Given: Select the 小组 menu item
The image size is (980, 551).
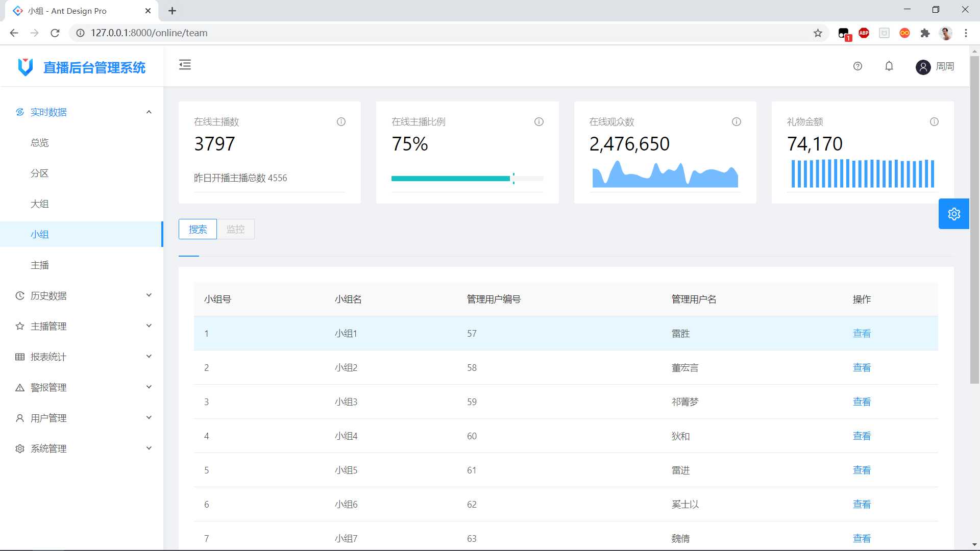Looking at the screenshot, I should click(82, 235).
